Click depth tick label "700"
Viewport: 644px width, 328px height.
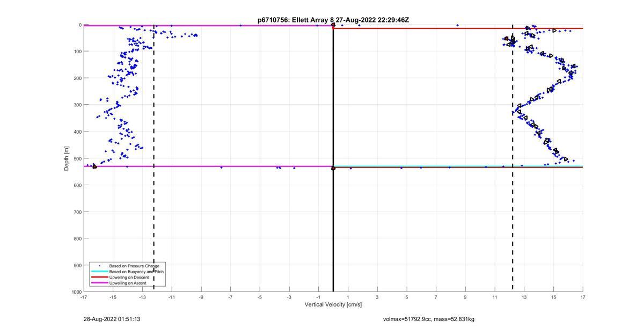click(x=78, y=212)
